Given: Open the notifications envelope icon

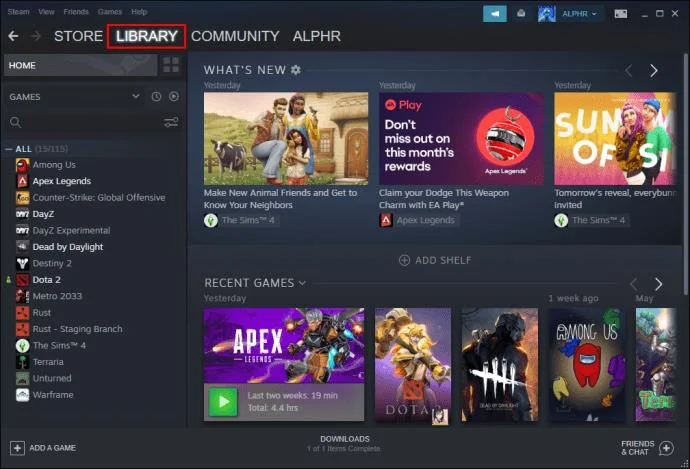Looking at the screenshot, I should coord(521,14).
